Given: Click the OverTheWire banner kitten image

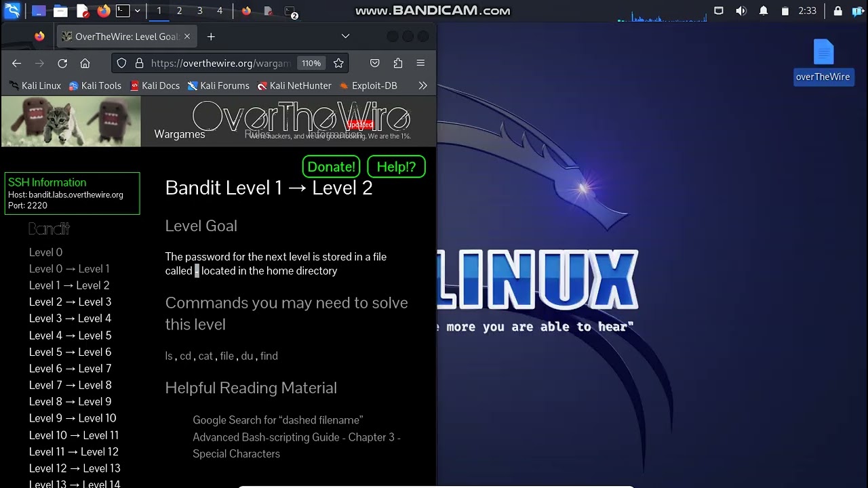Looking at the screenshot, I should [x=71, y=121].
